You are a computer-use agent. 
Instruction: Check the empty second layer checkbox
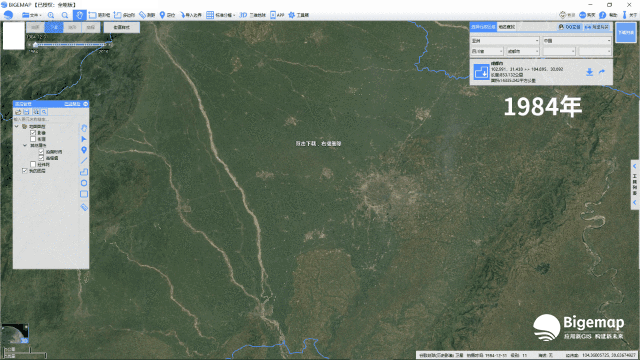pos(33,139)
